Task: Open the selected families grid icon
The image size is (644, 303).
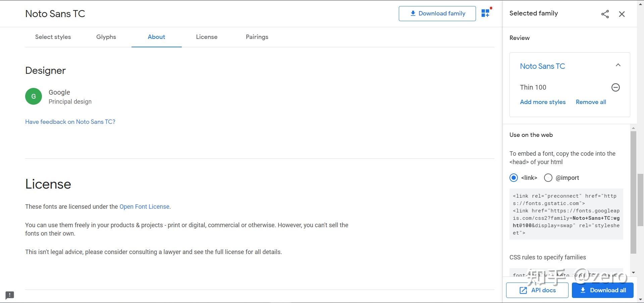Action: coord(486,13)
